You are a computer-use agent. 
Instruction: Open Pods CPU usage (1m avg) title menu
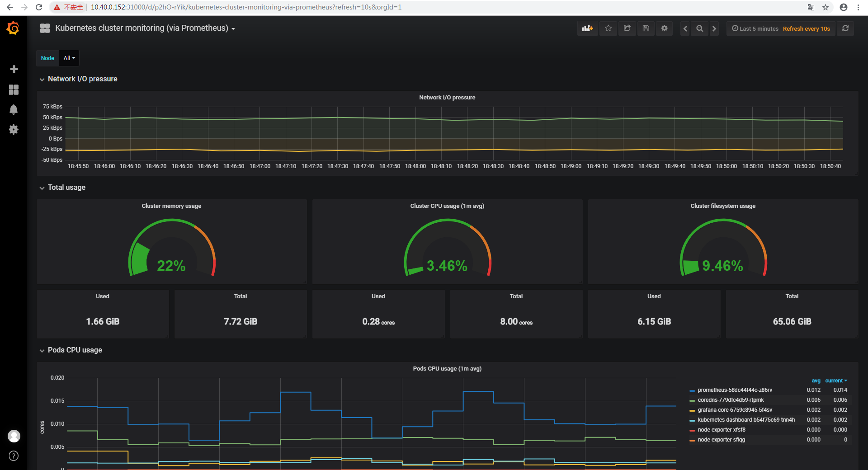(x=447, y=369)
